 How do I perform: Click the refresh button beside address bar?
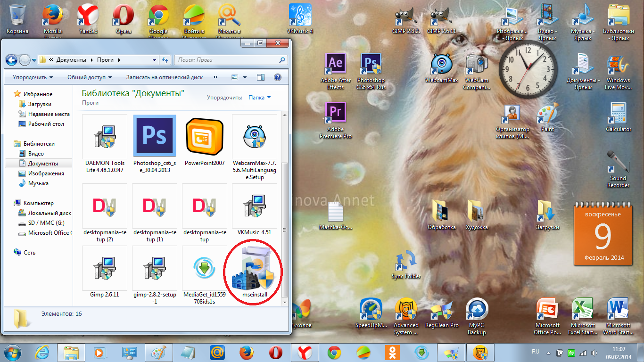[x=165, y=60]
